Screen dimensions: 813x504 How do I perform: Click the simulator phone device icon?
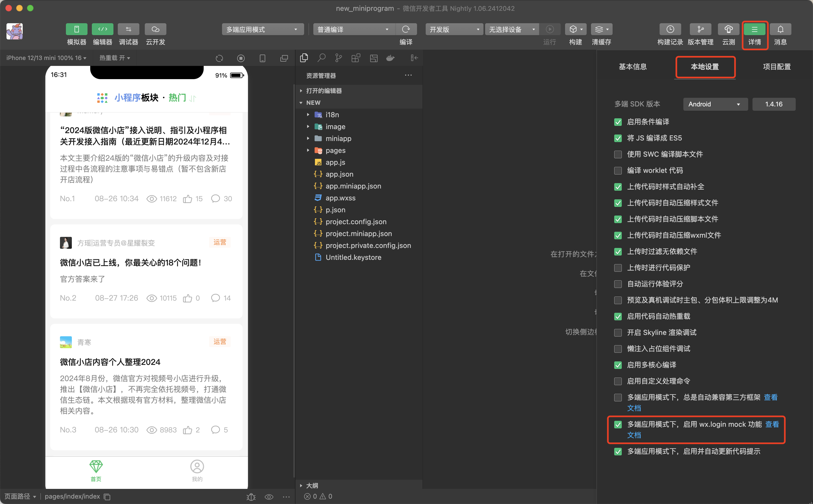(262, 58)
